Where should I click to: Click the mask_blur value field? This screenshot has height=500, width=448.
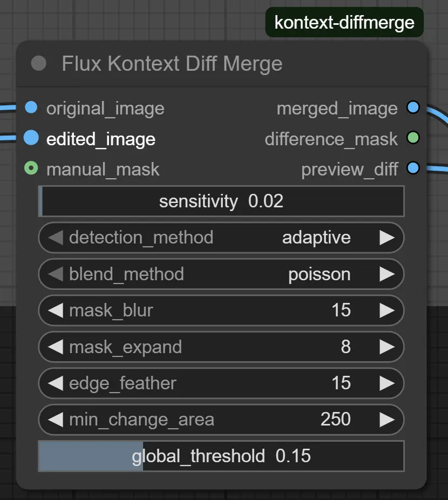[x=221, y=310]
